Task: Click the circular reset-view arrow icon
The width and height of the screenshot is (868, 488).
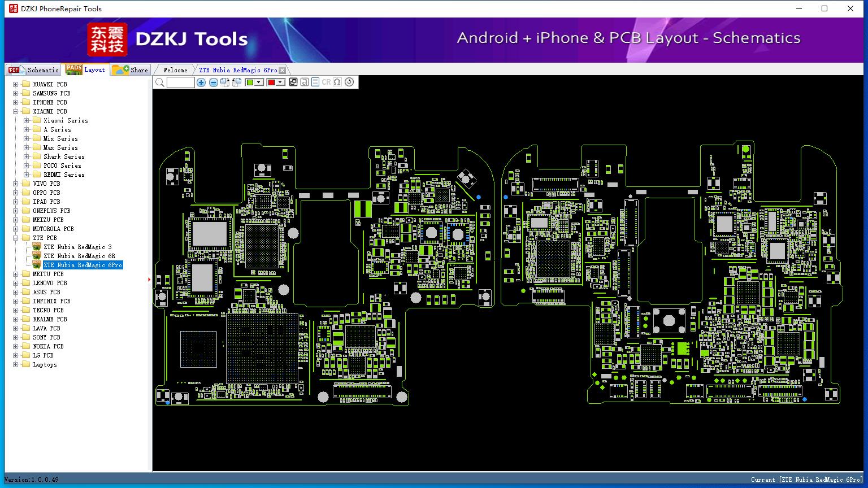Action: point(349,82)
